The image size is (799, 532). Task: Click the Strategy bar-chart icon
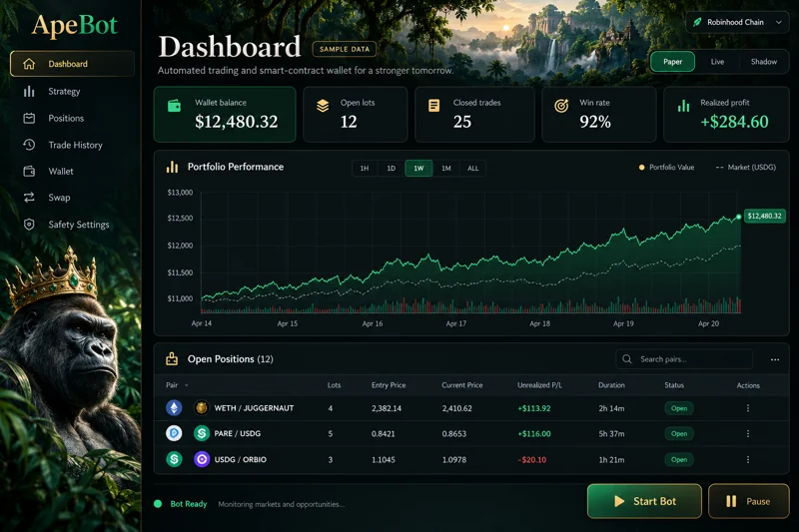pyautogui.click(x=29, y=91)
